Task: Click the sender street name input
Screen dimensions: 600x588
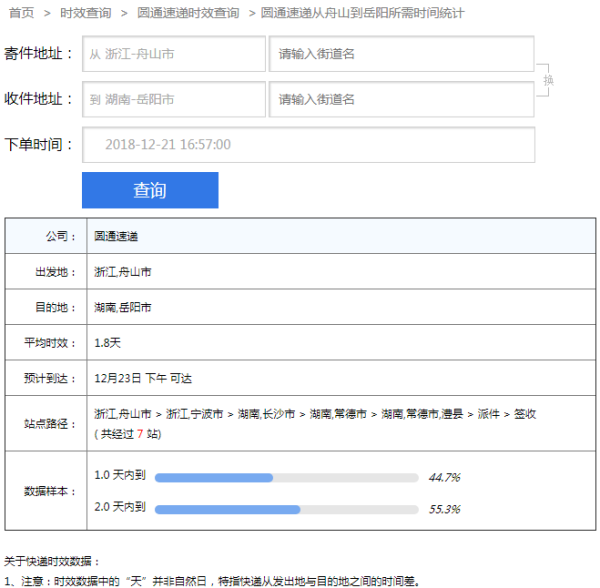Action: coord(401,54)
